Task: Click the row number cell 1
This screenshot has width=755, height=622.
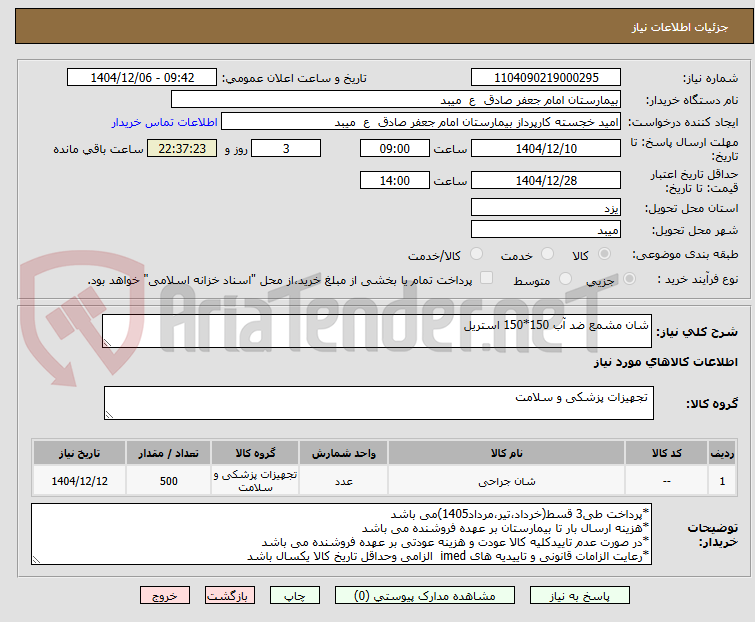Action: pos(722,480)
